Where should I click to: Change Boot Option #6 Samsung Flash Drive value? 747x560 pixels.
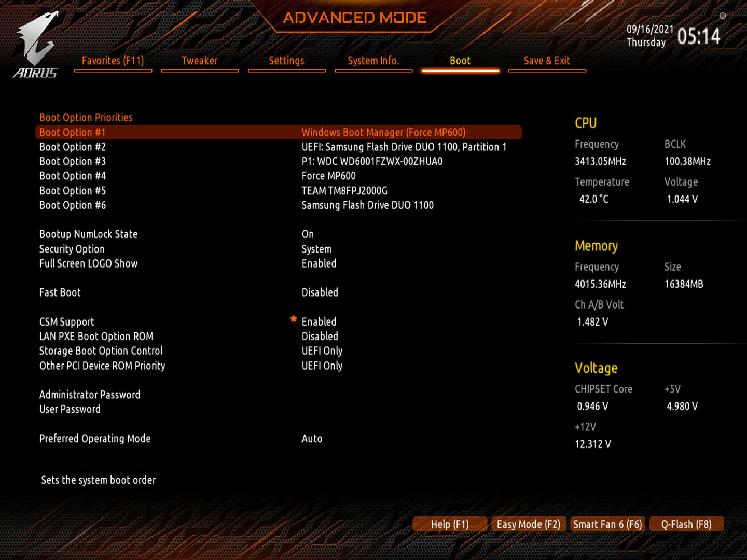click(x=367, y=205)
